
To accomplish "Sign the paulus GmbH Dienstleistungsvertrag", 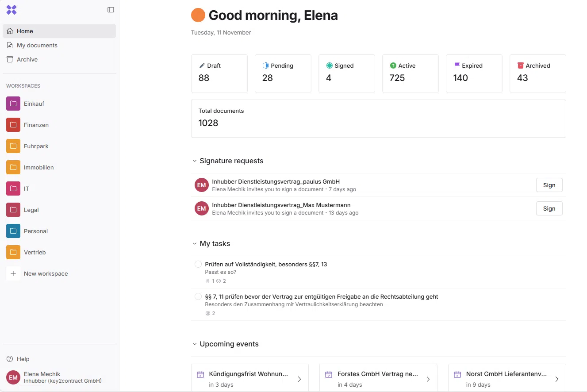I will pyautogui.click(x=549, y=185).
